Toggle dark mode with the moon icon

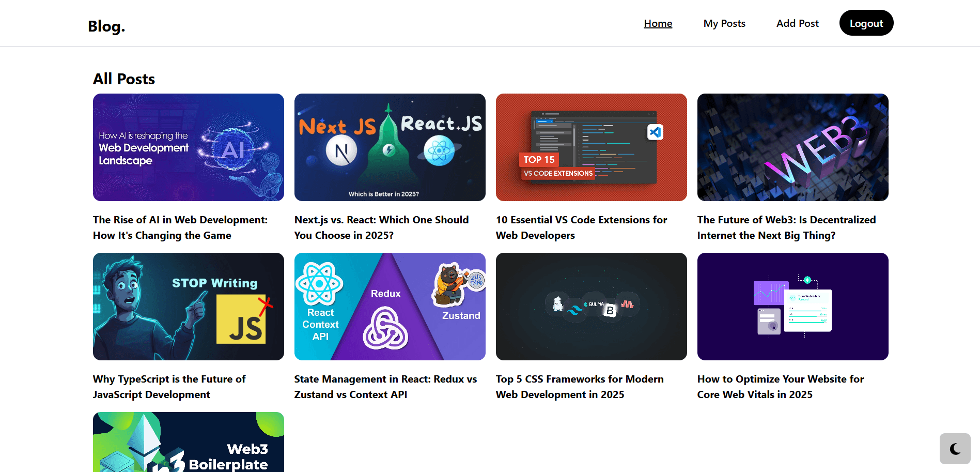point(955,449)
